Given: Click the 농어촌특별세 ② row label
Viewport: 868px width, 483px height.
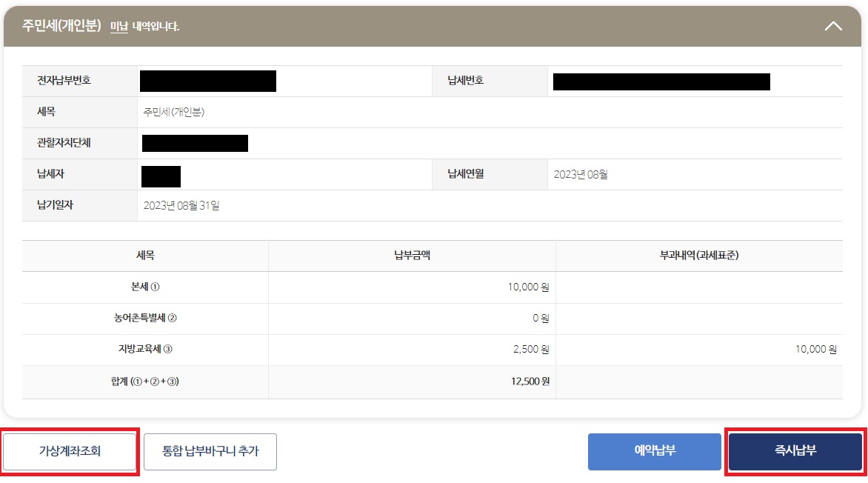Looking at the screenshot, I should click(x=145, y=318).
